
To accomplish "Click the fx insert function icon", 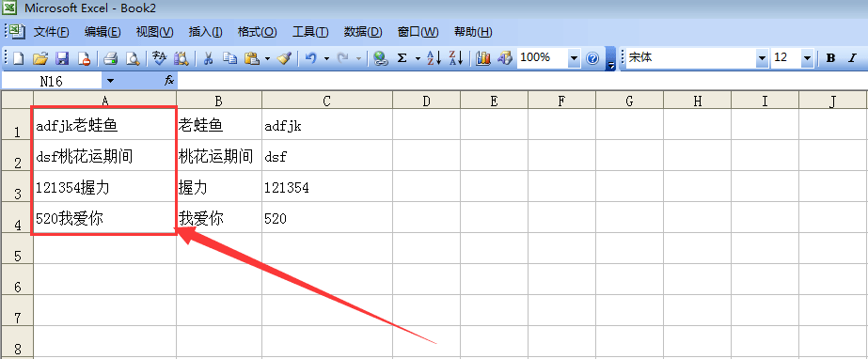I will click(169, 81).
